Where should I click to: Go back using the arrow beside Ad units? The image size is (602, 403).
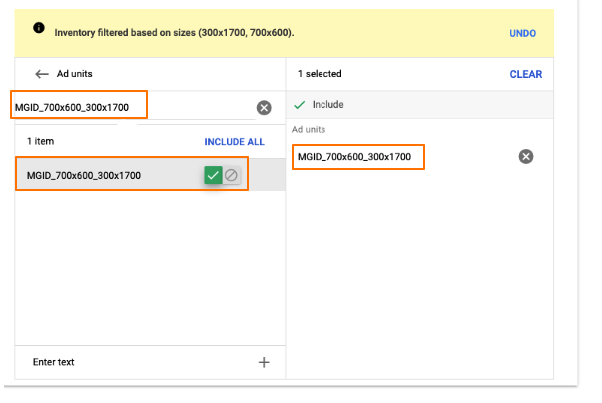pyautogui.click(x=42, y=74)
